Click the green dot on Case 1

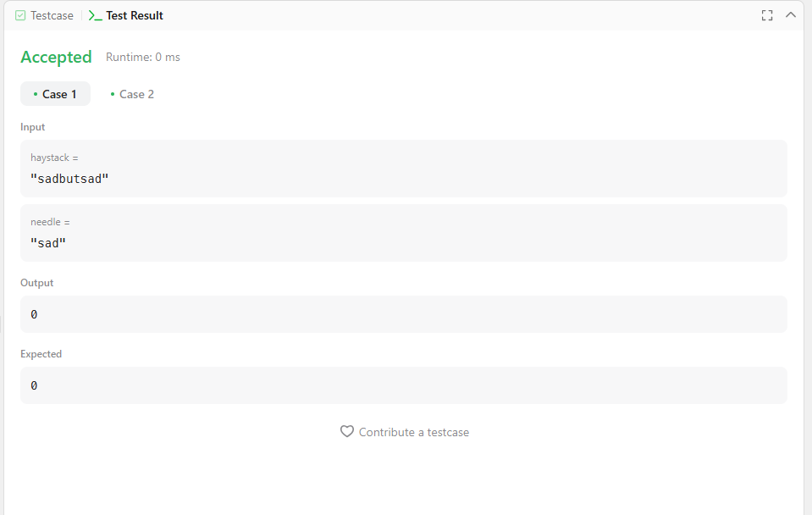pos(36,94)
